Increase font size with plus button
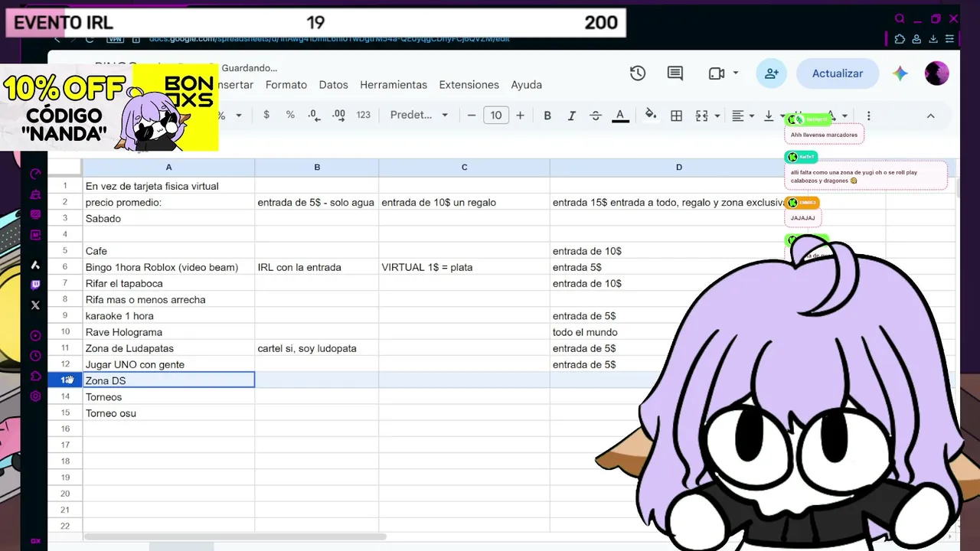980x551 pixels. pos(521,116)
